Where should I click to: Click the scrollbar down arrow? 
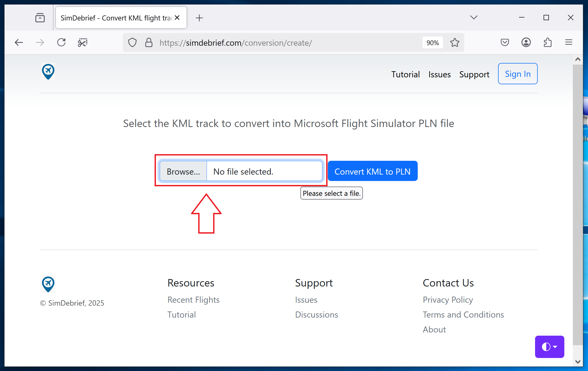[578, 361]
